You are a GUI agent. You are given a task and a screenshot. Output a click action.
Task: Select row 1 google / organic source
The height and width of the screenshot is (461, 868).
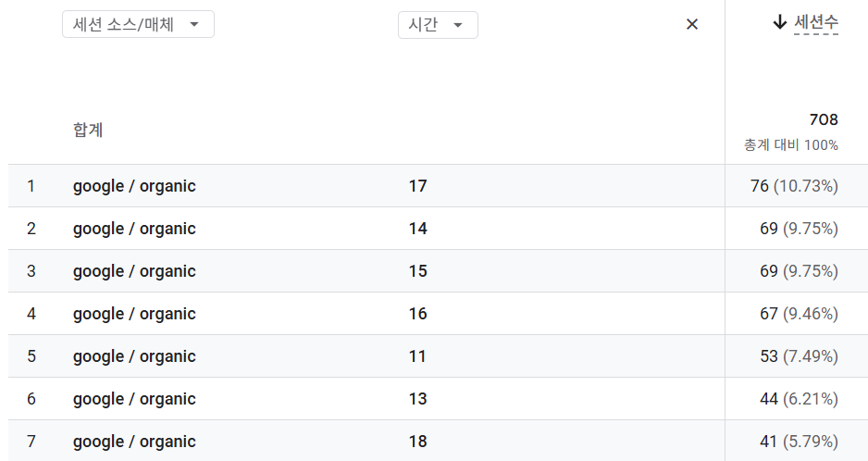[x=134, y=186]
